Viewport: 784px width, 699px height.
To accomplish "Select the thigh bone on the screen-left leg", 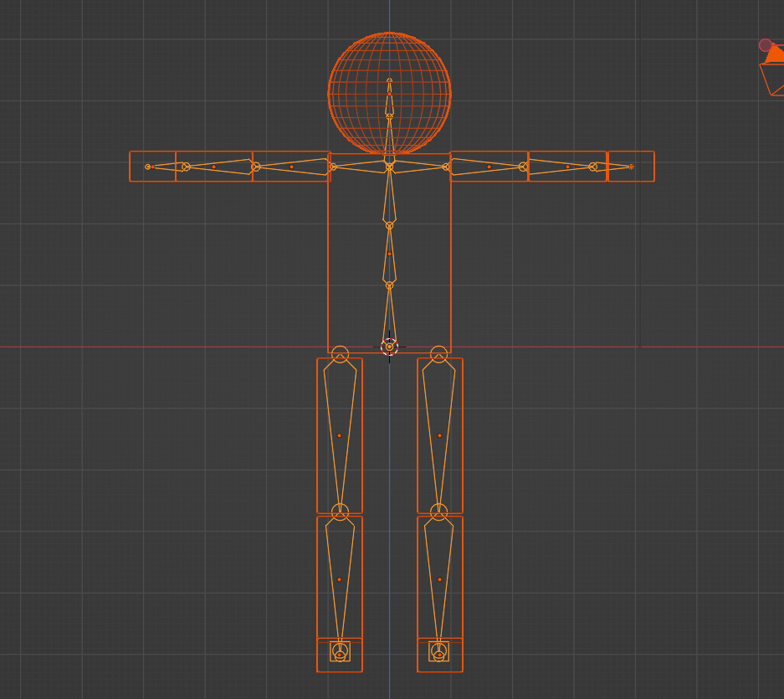I will click(x=340, y=419).
